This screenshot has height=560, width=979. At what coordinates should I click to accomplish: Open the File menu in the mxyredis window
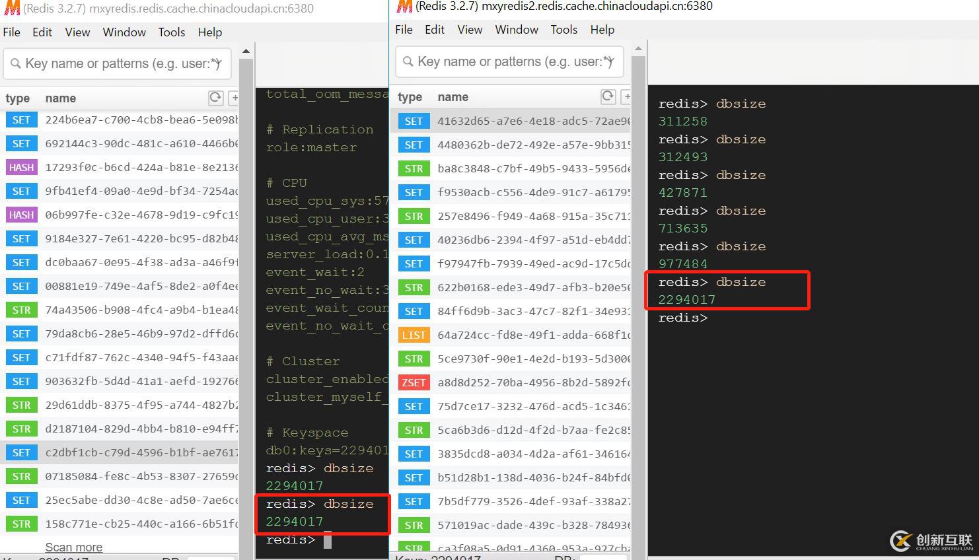[12, 32]
